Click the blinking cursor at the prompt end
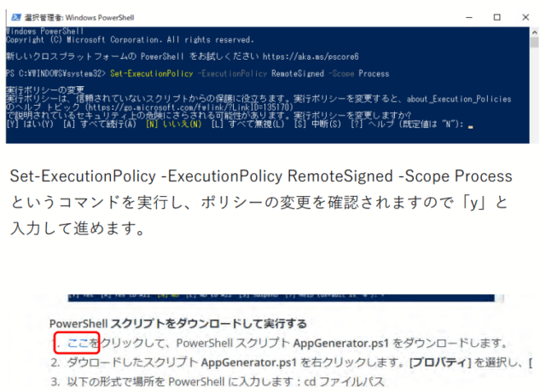This screenshot has height=392, width=546. coord(470,124)
